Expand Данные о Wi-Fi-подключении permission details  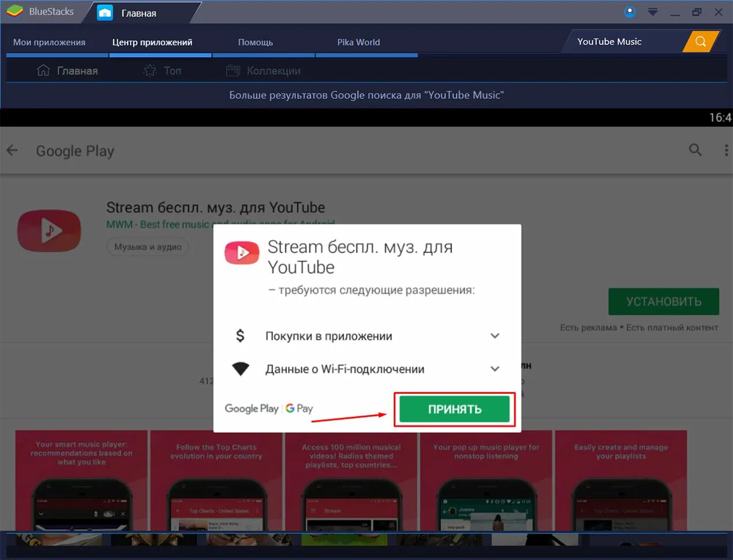495,368
